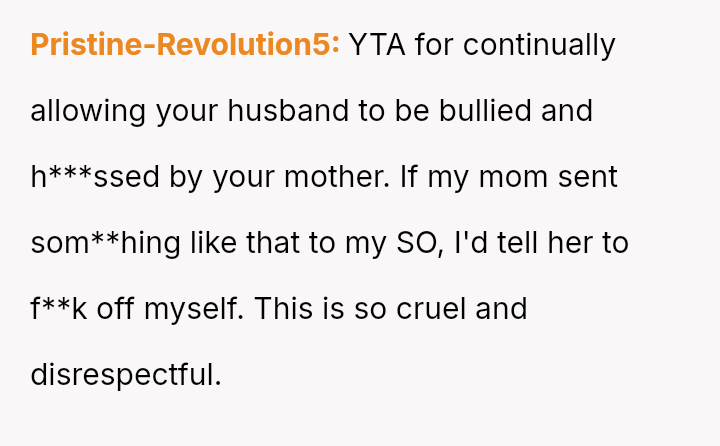
Task: Click the word "myself." in the comment
Action: (x=194, y=309)
